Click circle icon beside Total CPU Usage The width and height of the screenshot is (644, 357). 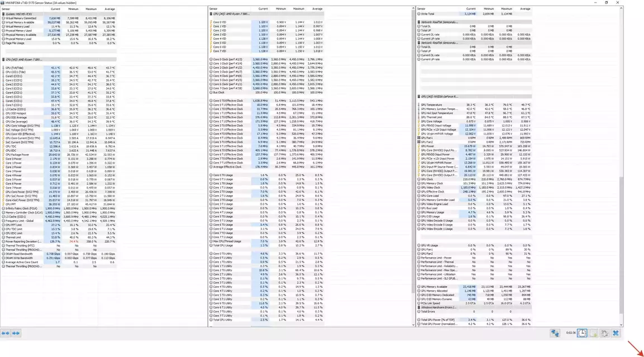tap(211, 245)
